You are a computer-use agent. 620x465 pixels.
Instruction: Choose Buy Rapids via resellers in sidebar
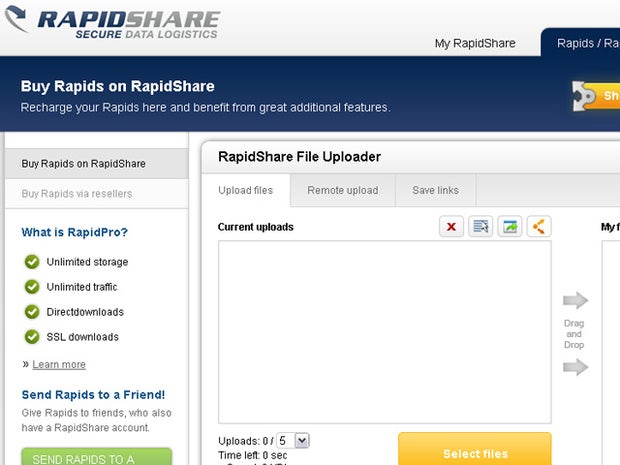[x=77, y=194]
